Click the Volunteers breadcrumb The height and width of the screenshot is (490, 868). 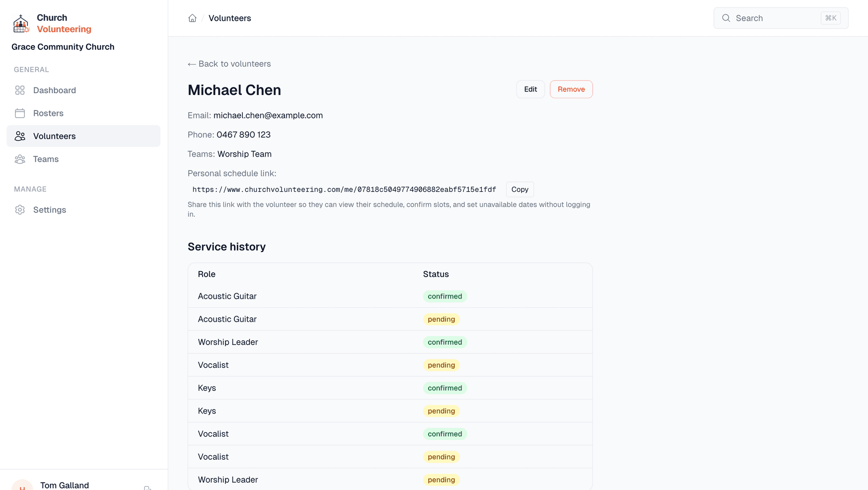point(230,18)
